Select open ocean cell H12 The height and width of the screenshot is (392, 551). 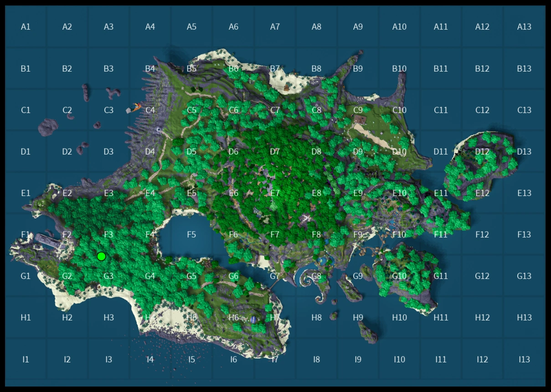pyautogui.click(x=482, y=318)
